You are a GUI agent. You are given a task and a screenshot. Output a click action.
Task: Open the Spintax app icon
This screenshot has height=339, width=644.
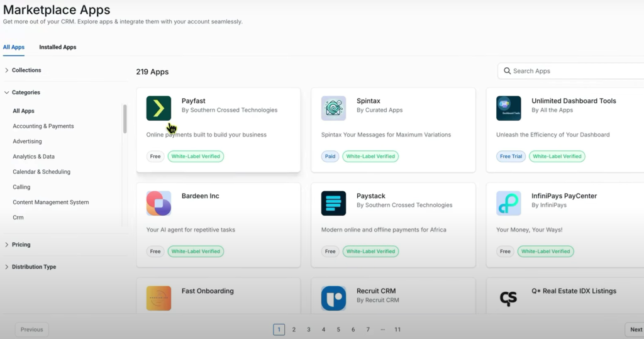[x=333, y=108]
